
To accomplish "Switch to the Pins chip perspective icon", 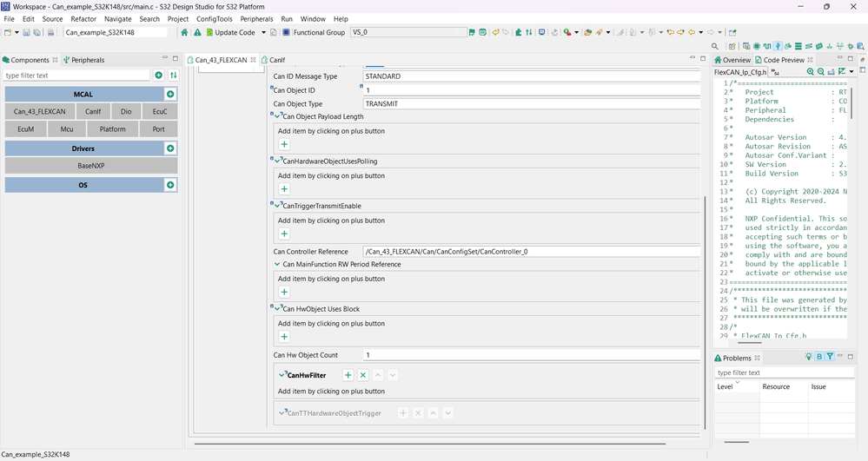I will 757,47.
